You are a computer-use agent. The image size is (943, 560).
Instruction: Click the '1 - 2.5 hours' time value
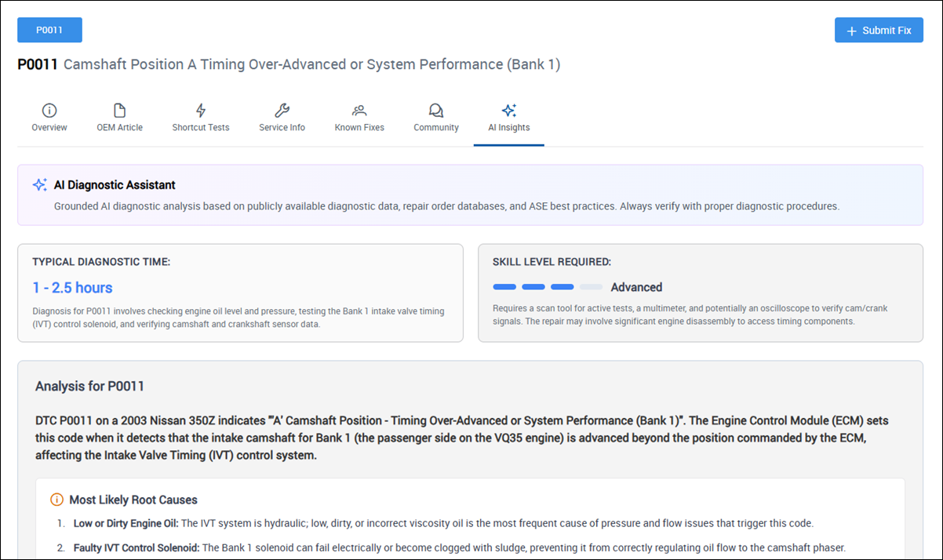[x=72, y=288]
